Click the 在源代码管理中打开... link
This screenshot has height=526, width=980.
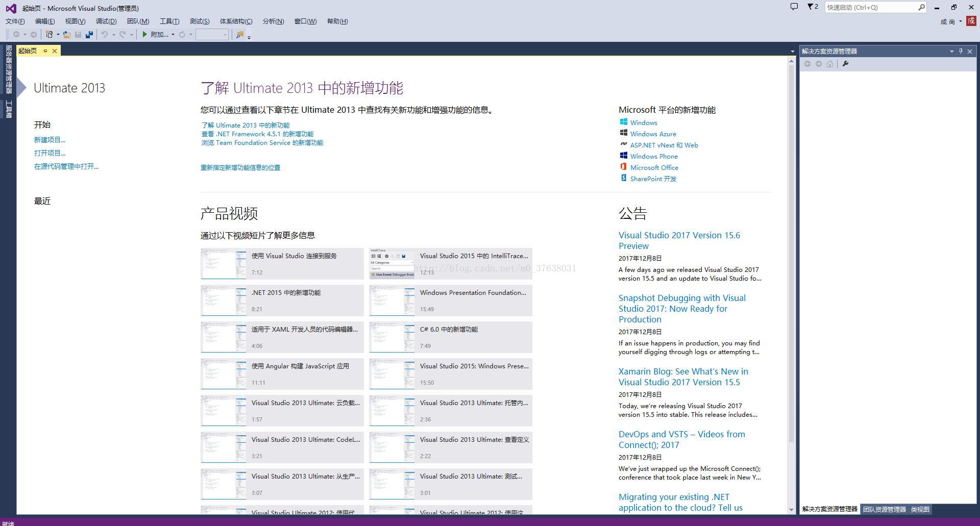pyautogui.click(x=66, y=166)
